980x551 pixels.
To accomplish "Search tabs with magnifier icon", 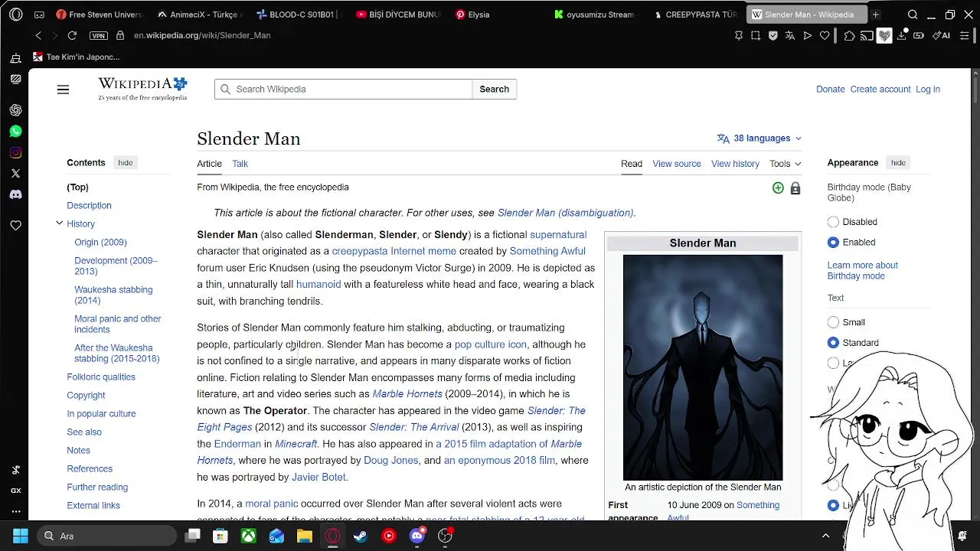I will tap(913, 15).
